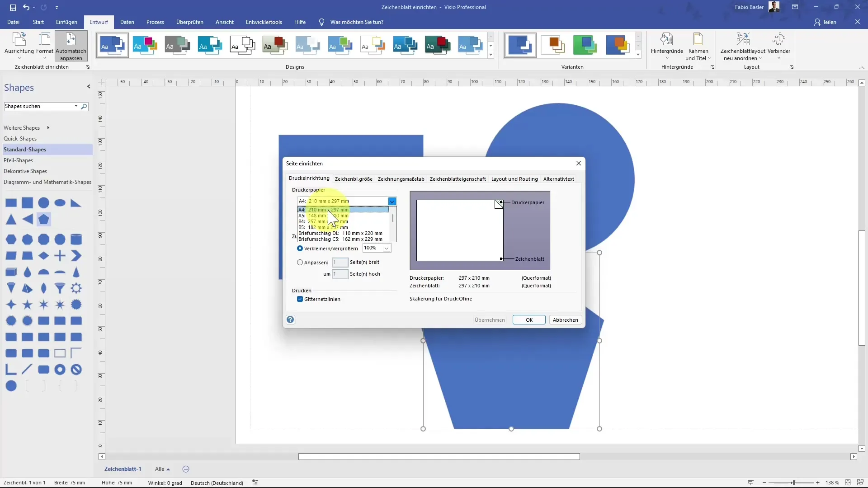
Task: Open the Alle pages list dropdown
Action: click(x=162, y=469)
